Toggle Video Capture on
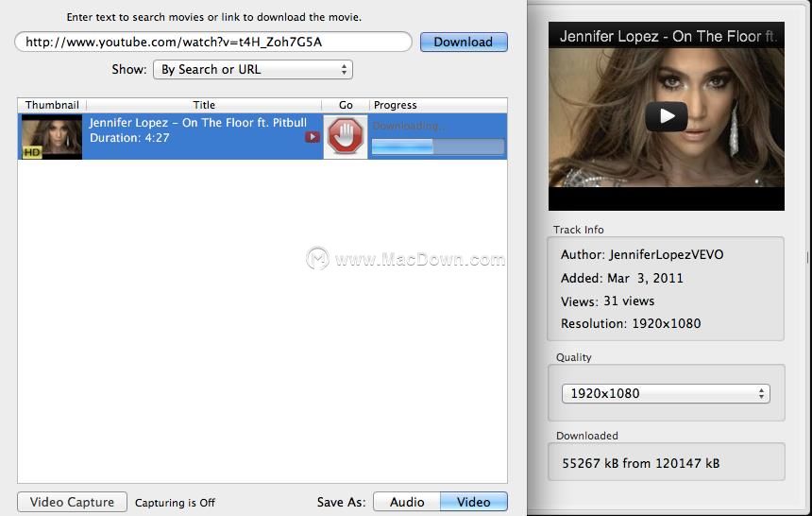Image resolution: width=812 pixels, height=516 pixels. coord(72,502)
